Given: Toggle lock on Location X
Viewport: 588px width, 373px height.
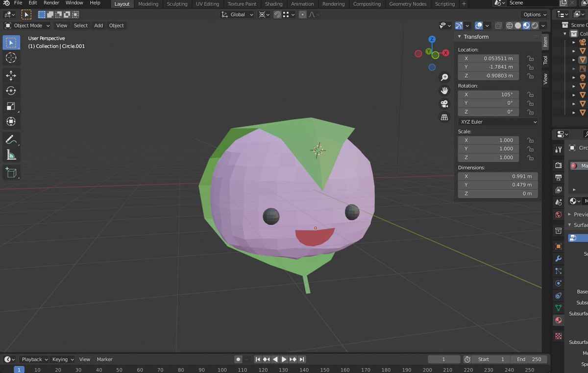Looking at the screenshot, I should coord(530,58).
